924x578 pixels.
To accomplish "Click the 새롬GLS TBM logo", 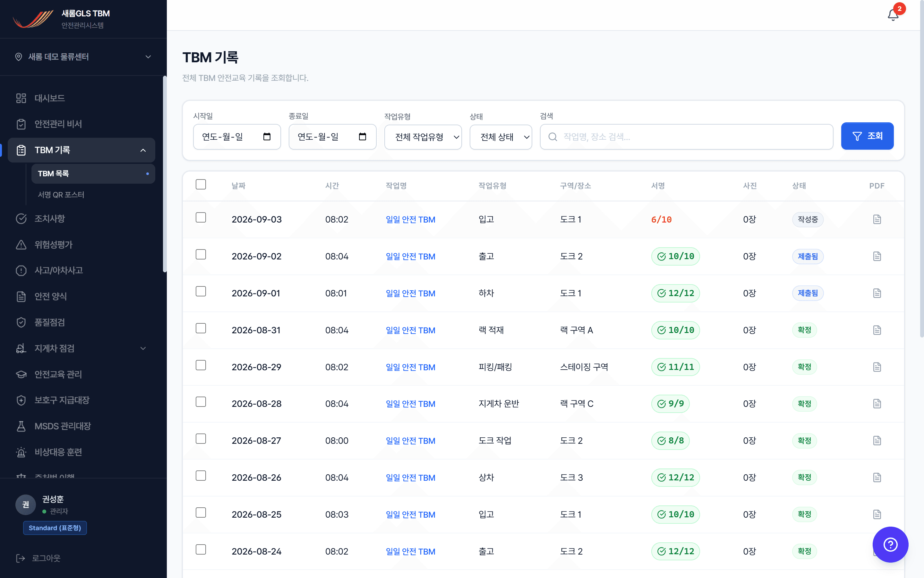I will tap(33, 19).
